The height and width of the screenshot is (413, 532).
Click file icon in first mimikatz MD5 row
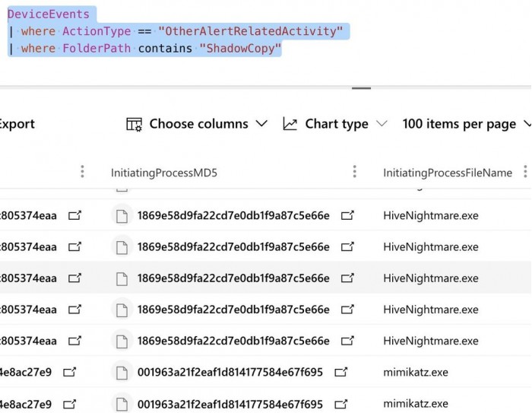[x=122, y=372]
